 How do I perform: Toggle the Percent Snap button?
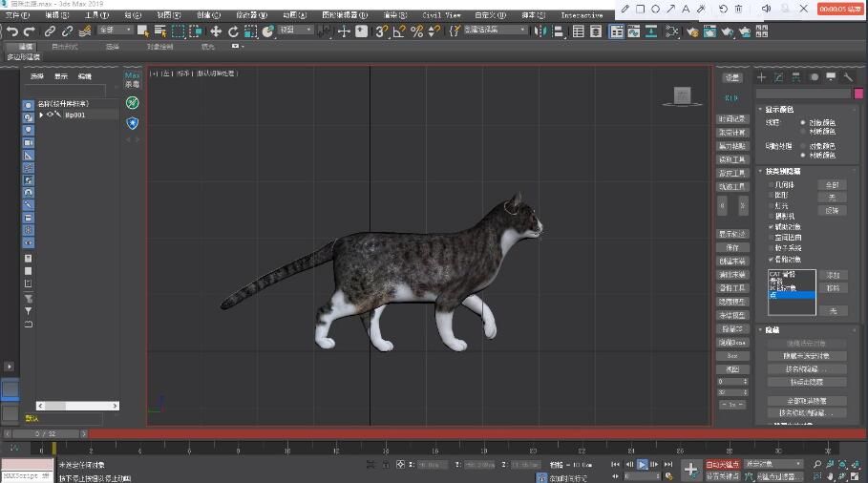pos(417,31)
